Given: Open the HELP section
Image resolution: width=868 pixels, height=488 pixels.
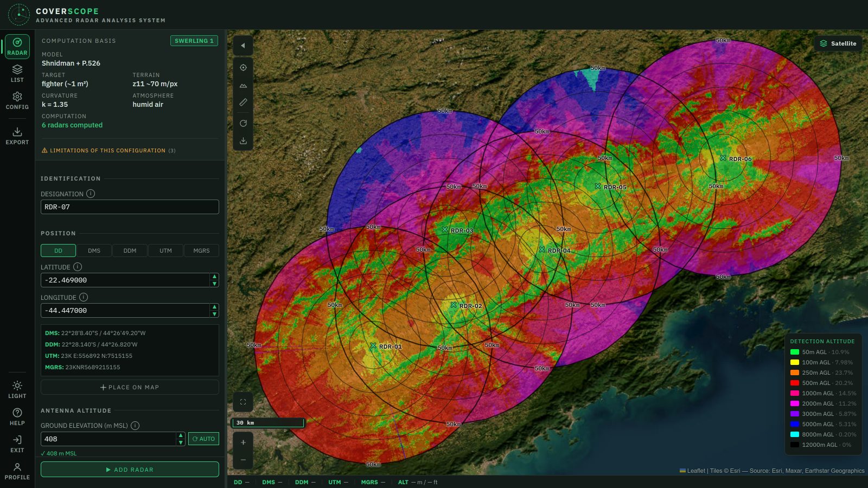Looking at the screenshot, I should [x=17, y=417].
